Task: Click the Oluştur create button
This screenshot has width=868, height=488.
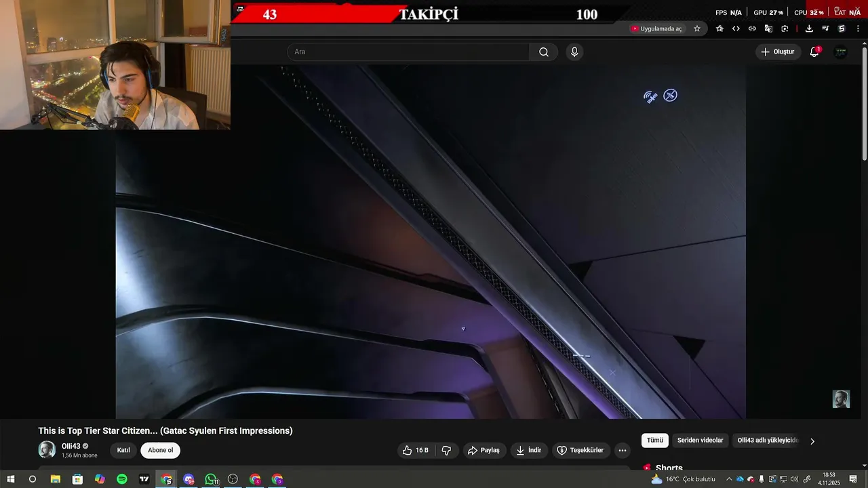Action: tap(778, 52)
